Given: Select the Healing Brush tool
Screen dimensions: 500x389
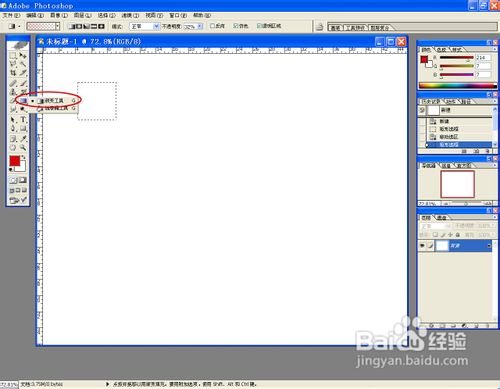Looking at the screenshot, I should coord(13,83).
